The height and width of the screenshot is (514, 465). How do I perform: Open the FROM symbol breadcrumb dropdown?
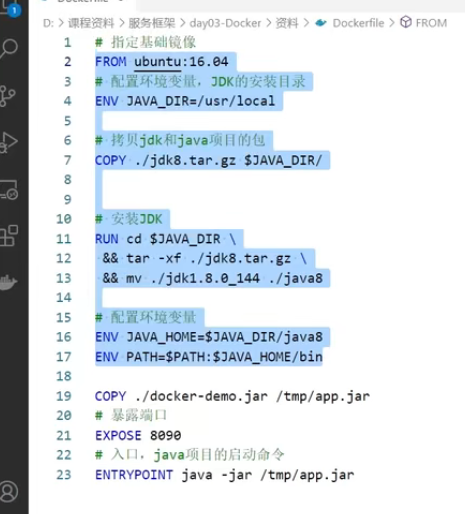[x=431, y=23]
